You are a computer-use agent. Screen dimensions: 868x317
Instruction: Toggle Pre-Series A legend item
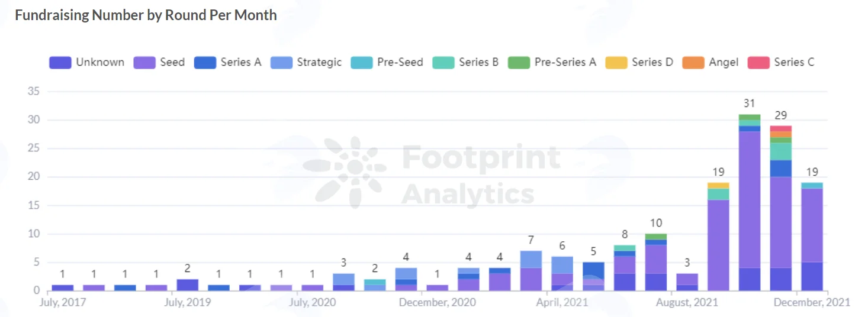(x=552, y=62)
